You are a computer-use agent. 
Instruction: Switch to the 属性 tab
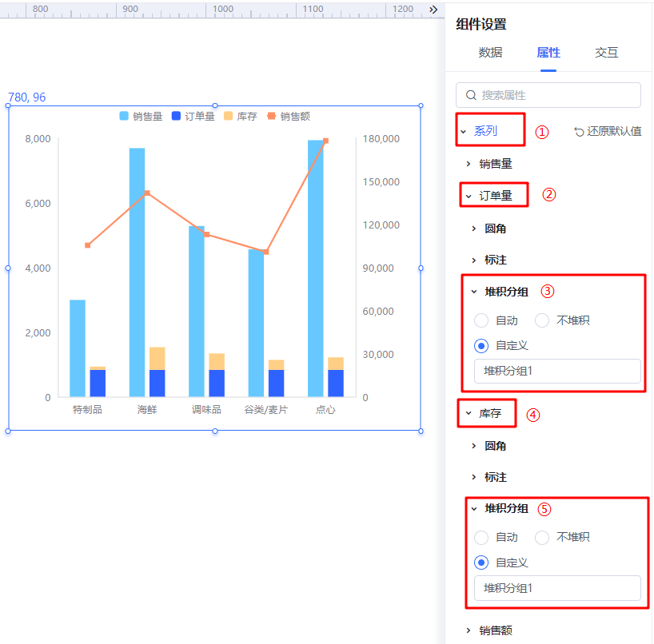[x=548, y=53]
